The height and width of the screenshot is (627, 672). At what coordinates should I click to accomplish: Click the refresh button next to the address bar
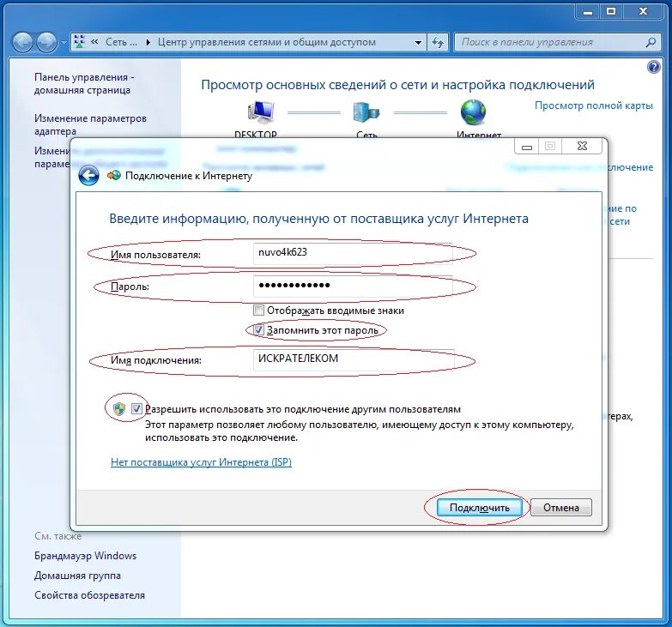[x=438, y=42]
